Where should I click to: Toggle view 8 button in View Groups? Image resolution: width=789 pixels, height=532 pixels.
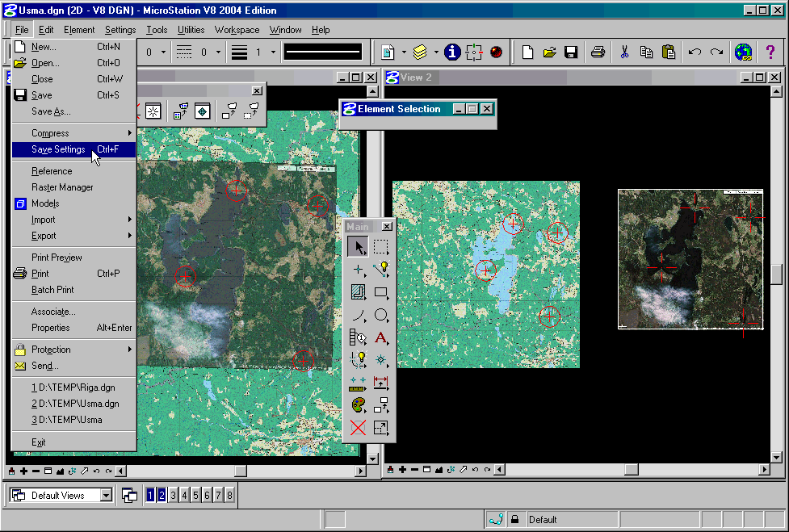229,496
